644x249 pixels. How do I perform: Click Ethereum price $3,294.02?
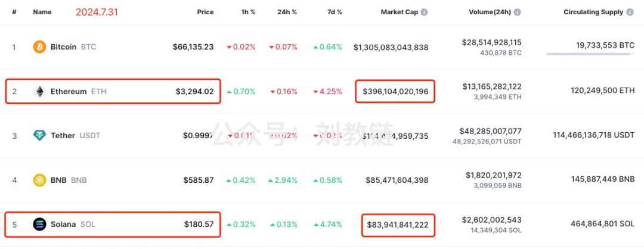click(194, 92)
